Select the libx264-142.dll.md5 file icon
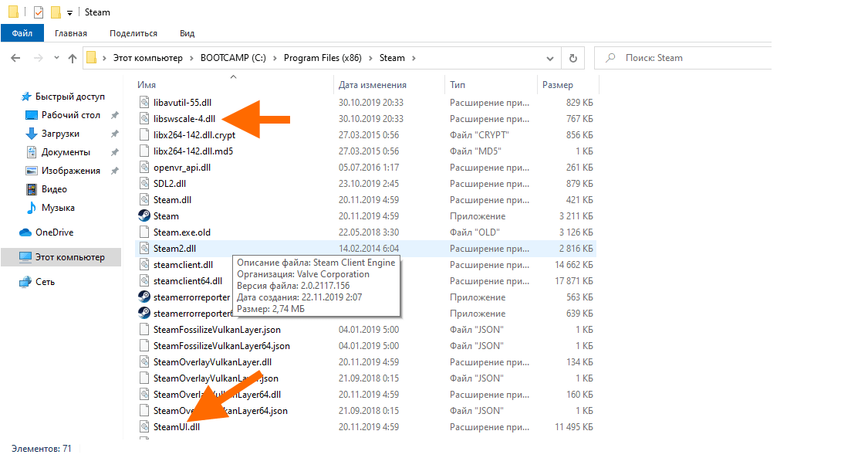Viewport: 868px width, 458px height. tap(144, 151)
